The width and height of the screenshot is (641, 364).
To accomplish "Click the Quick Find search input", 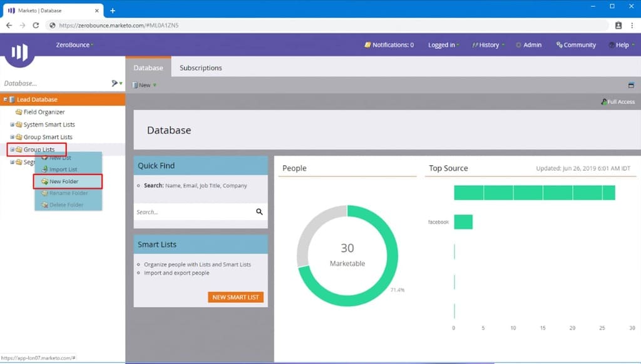I will click(x=194, y=211).
